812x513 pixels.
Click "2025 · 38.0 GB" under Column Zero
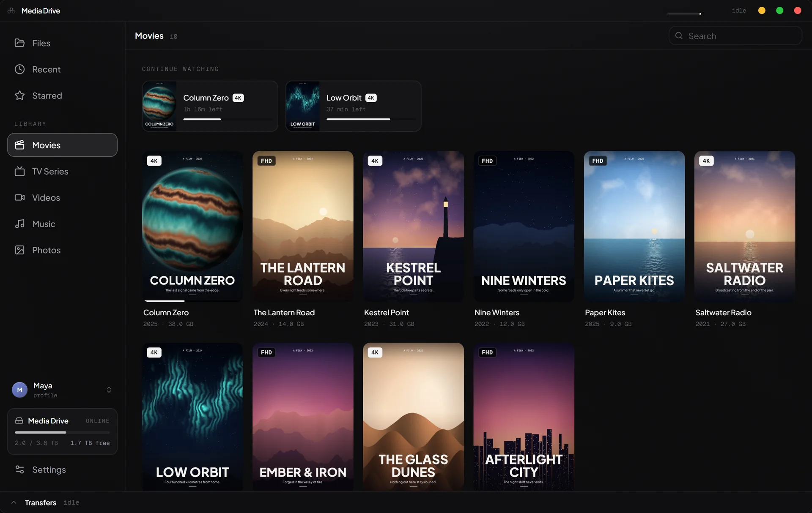tap(168, 324)
